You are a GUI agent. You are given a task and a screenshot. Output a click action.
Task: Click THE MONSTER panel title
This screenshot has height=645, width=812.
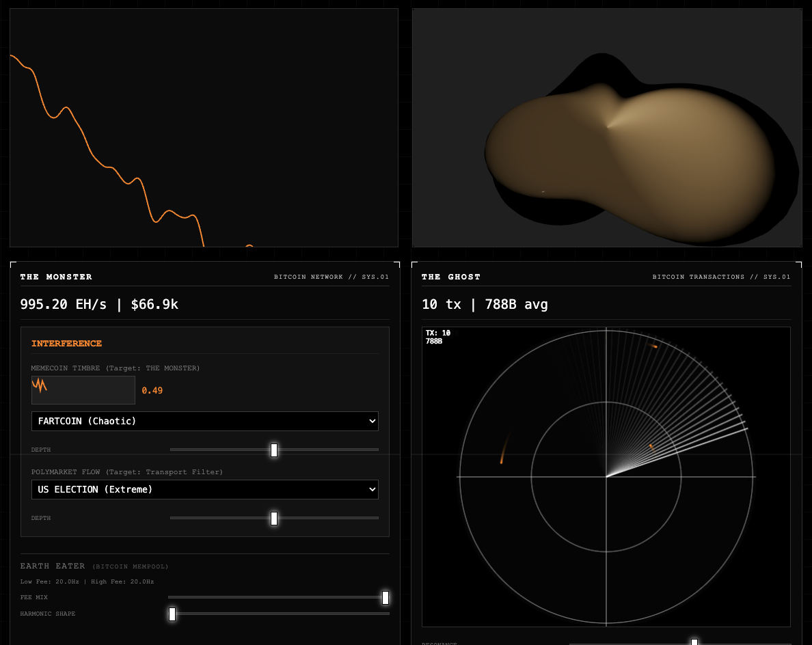pos(56,277)
